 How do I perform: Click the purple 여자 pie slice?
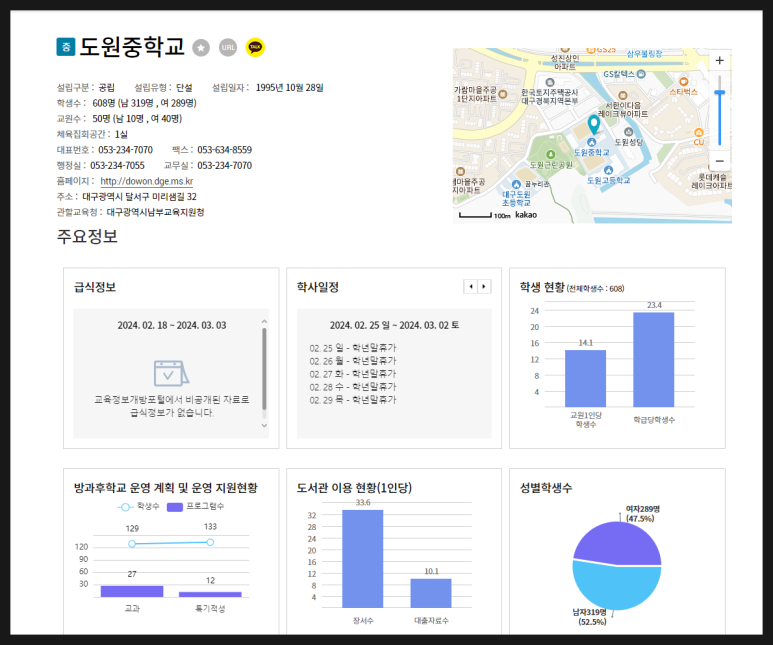point(619,543)
